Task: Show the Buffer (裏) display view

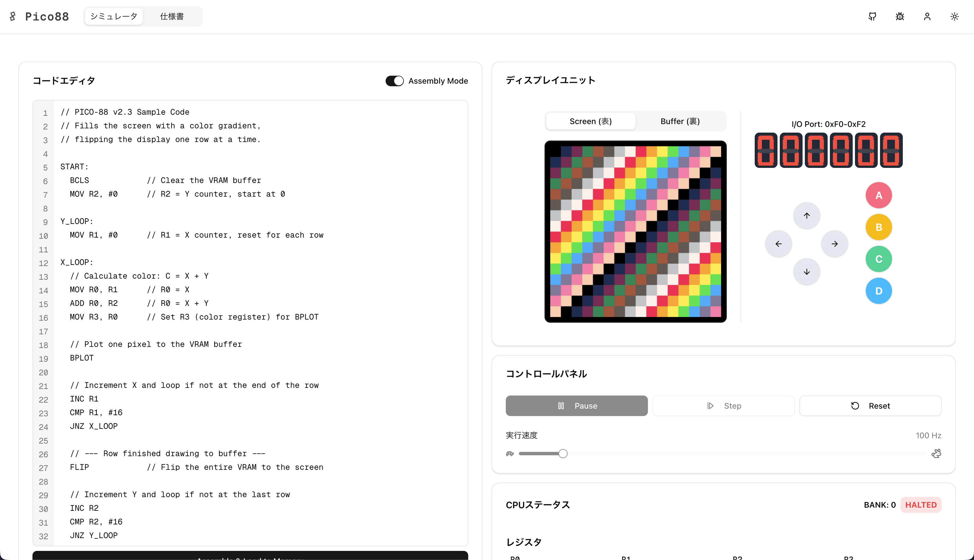Action: [680, 122]
